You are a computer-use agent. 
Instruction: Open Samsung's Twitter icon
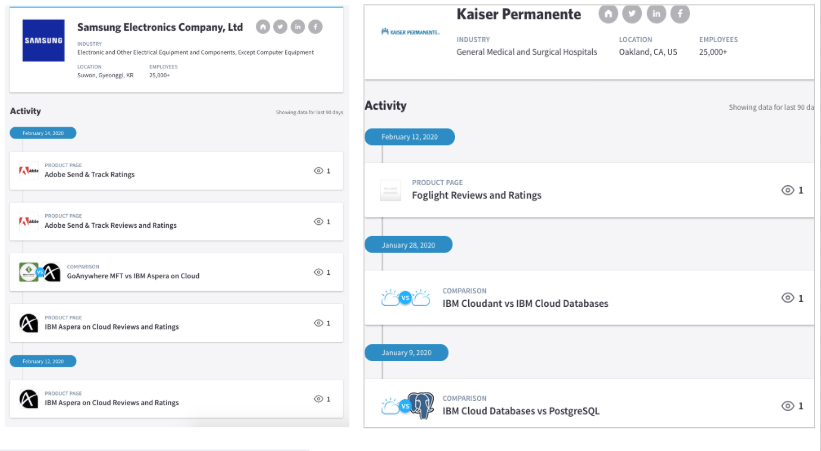click(x=280, y=27)
